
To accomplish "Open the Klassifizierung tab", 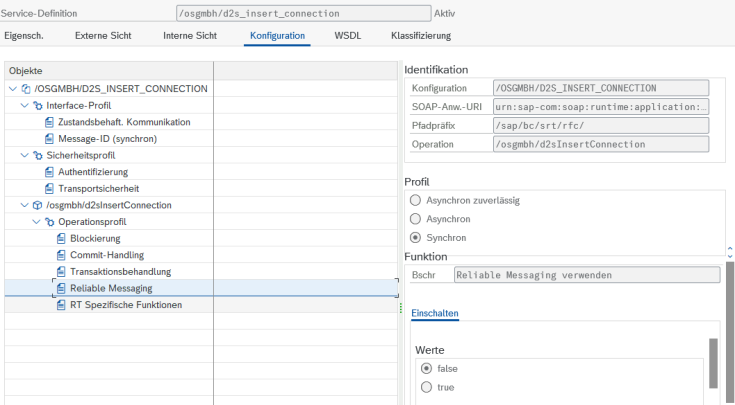I will [x=420, y=35].
